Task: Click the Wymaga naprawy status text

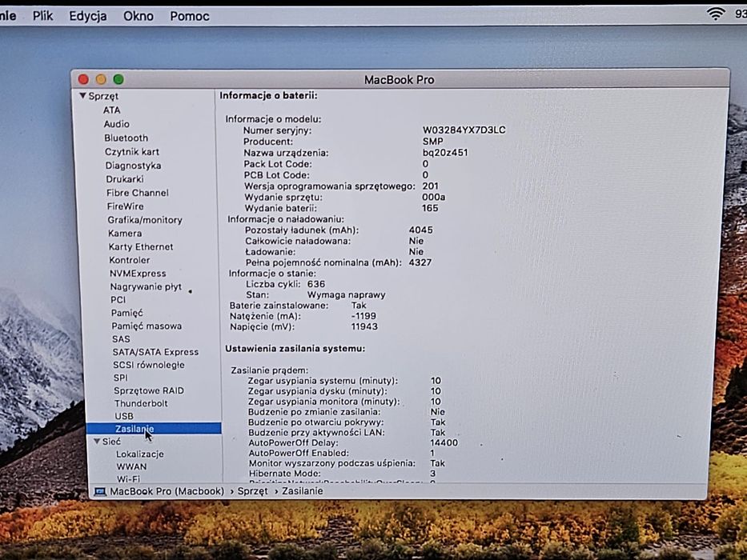Action: pyautogui.click(x=347, y=294)
